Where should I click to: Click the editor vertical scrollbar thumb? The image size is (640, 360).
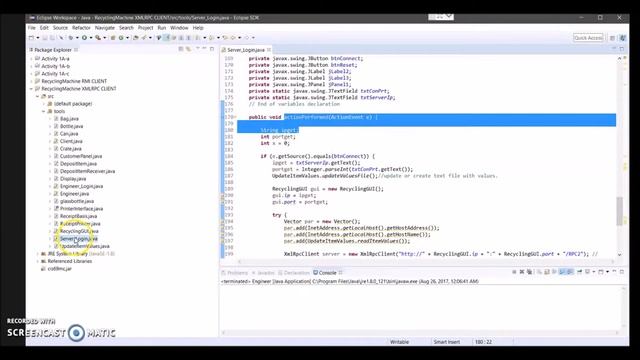click(x=620, y=211)
